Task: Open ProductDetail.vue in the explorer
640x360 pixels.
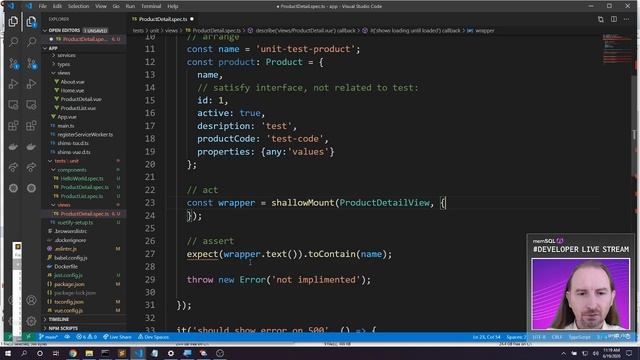Action: point(81,99)
